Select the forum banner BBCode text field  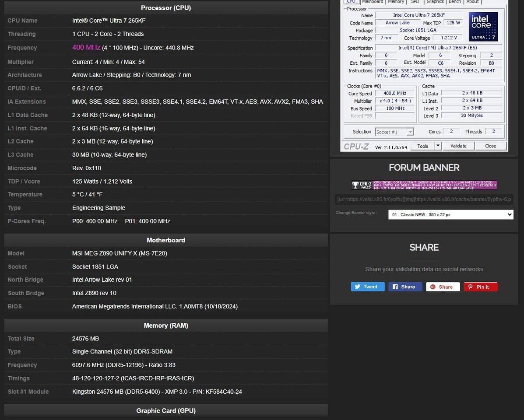click(424, 199)
